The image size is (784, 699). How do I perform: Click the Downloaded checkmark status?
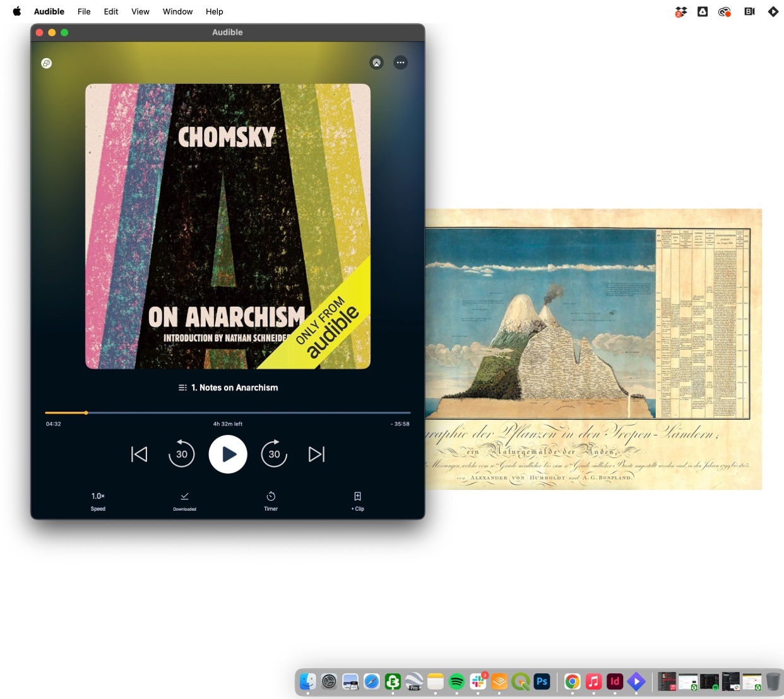click(x=184, y=501)
